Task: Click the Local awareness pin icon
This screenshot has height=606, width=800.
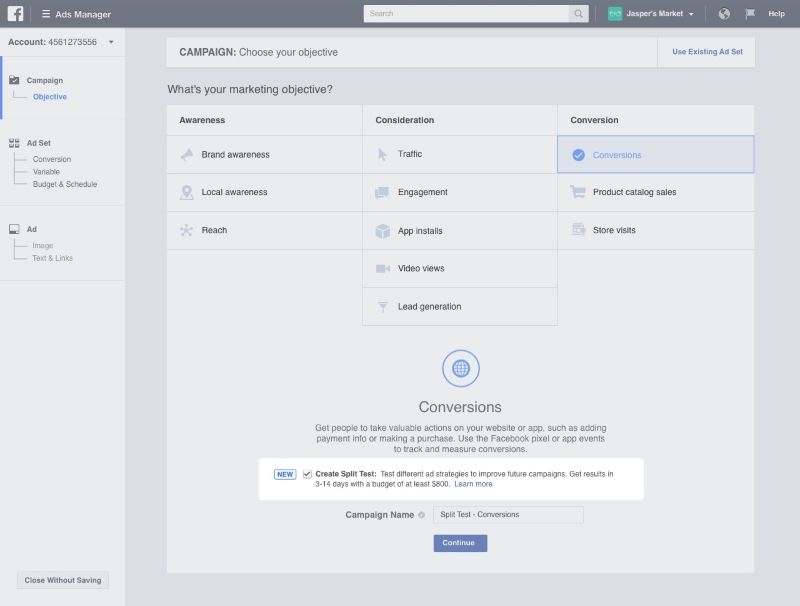Action: (x=187, y=192)
